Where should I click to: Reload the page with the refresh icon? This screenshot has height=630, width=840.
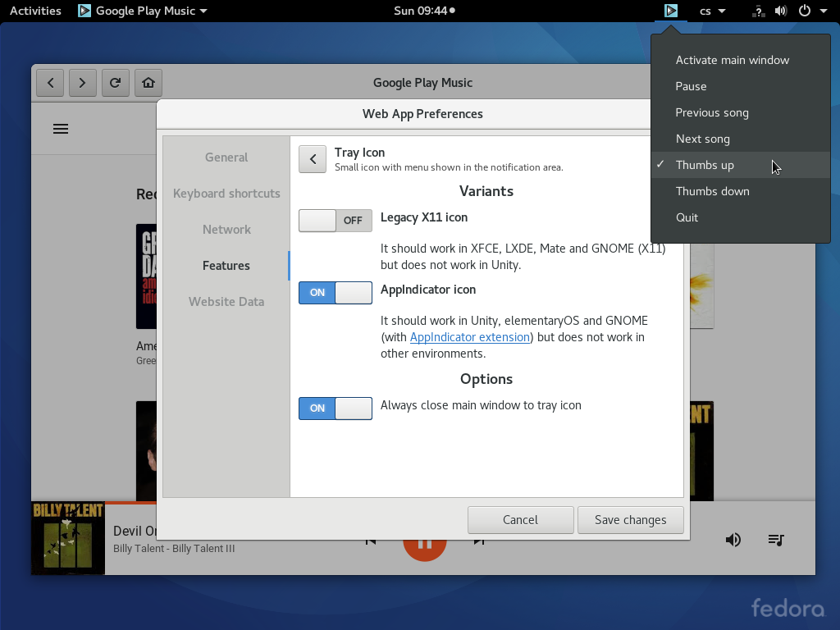(115, 83)
